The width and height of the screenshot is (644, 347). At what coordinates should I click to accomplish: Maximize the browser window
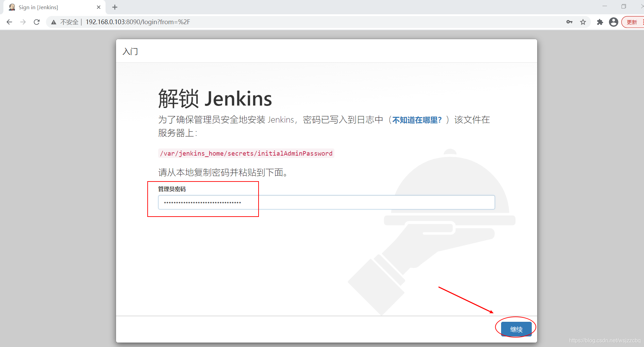tap(624, 6)
